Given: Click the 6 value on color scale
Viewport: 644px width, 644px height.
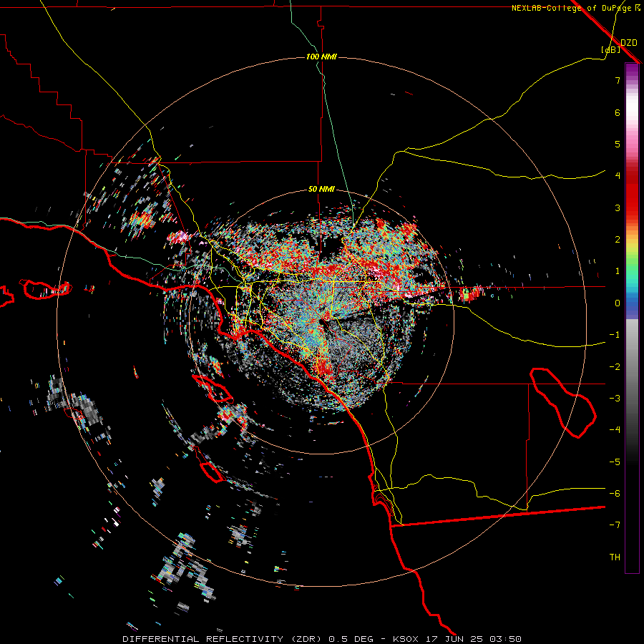Looking at the screenshot, I should tap(618, 112).
